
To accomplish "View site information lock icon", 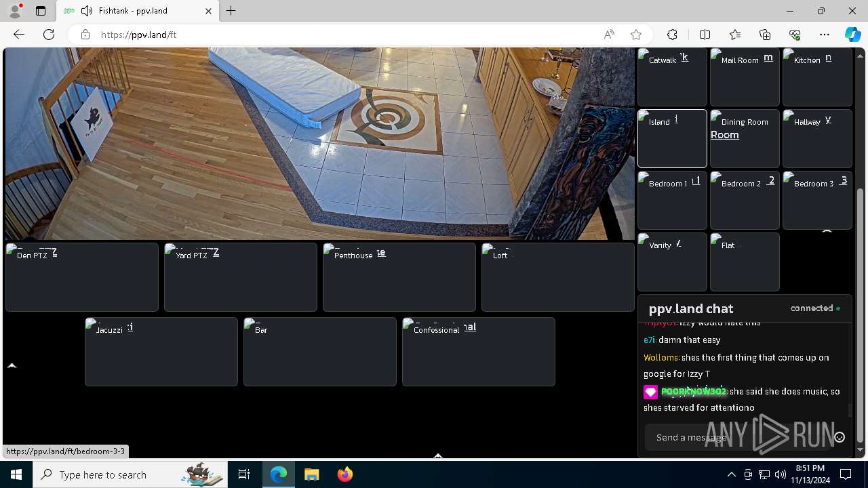I will (x=85, y=35).
